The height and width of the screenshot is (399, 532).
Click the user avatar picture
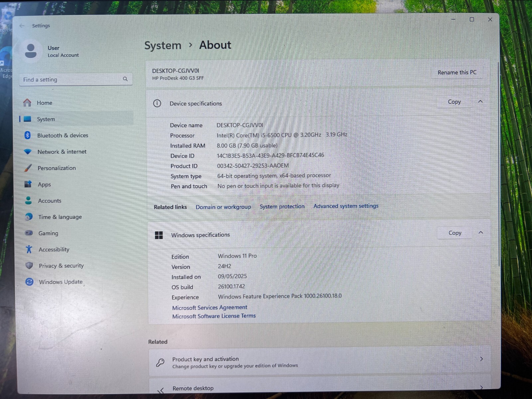pyautogui.click(x=31, y=51)
